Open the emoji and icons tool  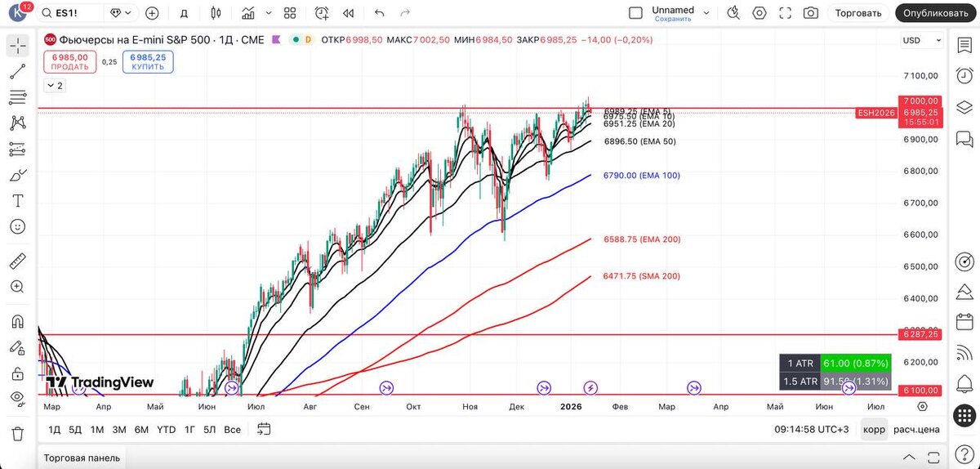(x=17, y=226)
